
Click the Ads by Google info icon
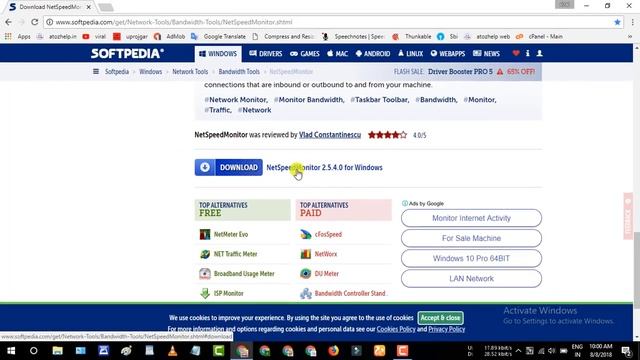coord(404,203)
